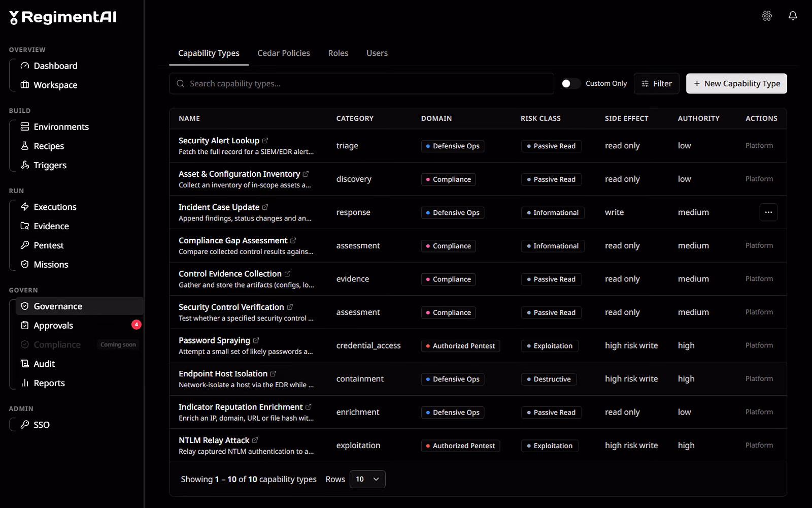Open actions menu for Incident Case Update
This screenshot has width=812, height=508.
point(768,212)
